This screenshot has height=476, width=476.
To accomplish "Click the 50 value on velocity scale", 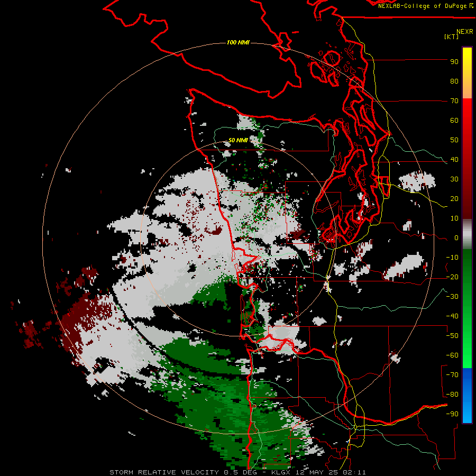I will point(454,140).
